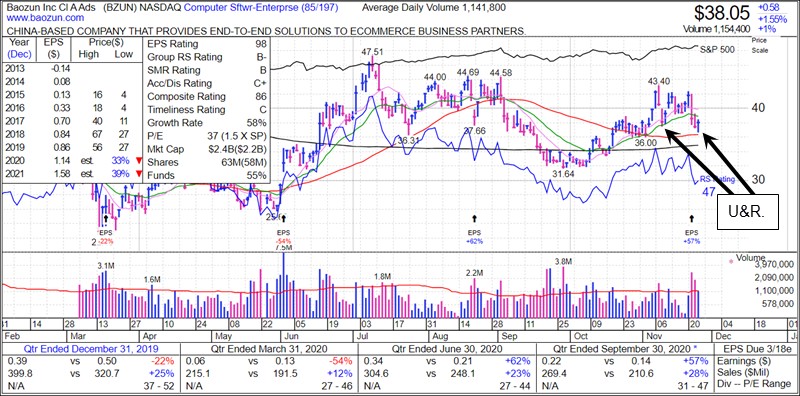Select the Growth Rate 58% row
Screen dimensions: 800x396
coord(207,123)
